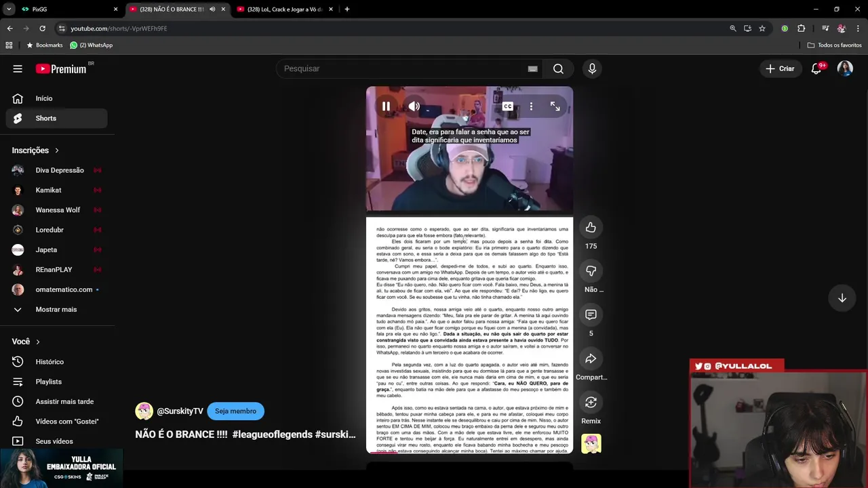Open Wanessa Wolf subscription

(57, 210)
